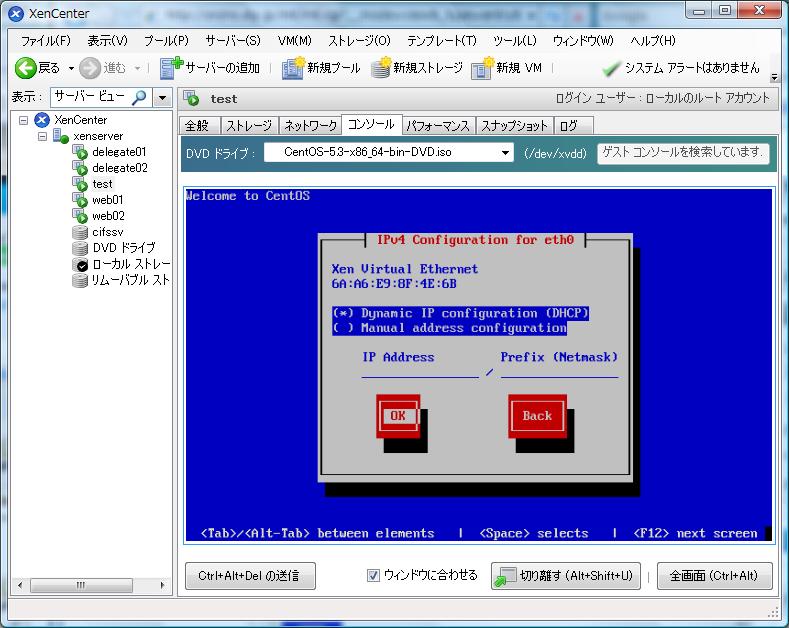Screen dimensions: 789x628
Task: Open the ツール(L) menu
Action: point(515,41)
